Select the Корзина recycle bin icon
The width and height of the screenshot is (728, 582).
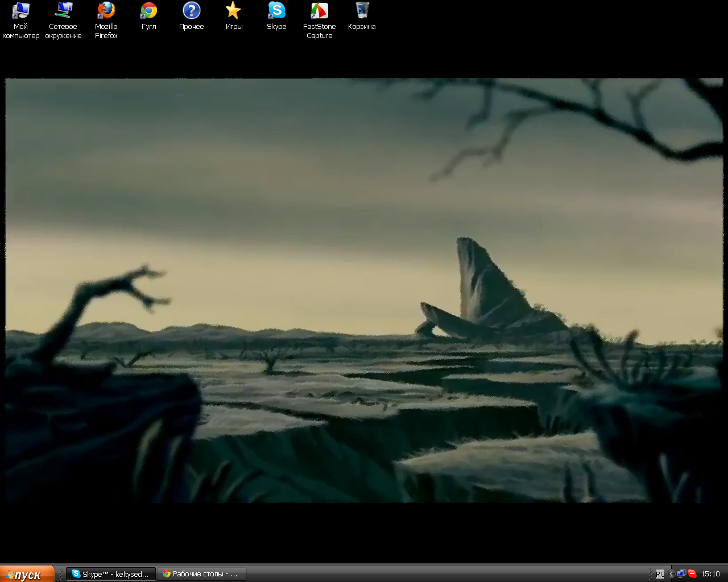pyautogui.click(x=362, y=16)
